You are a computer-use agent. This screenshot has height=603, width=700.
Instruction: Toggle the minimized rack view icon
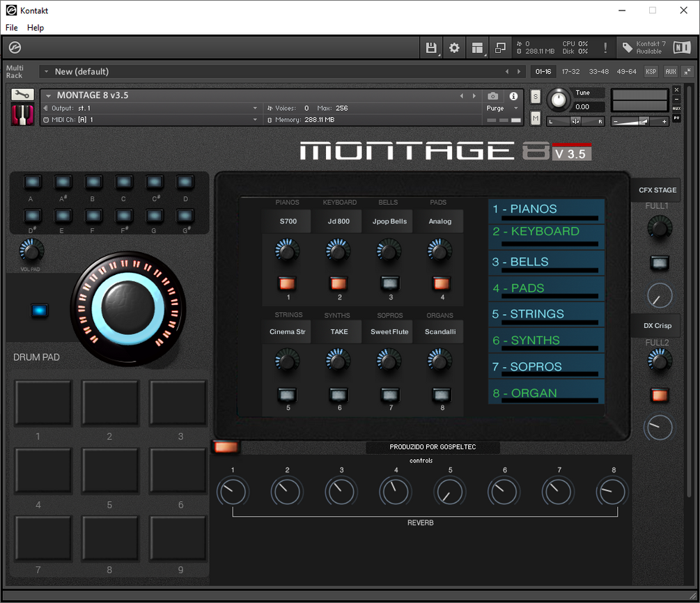[x=500, y=48]
